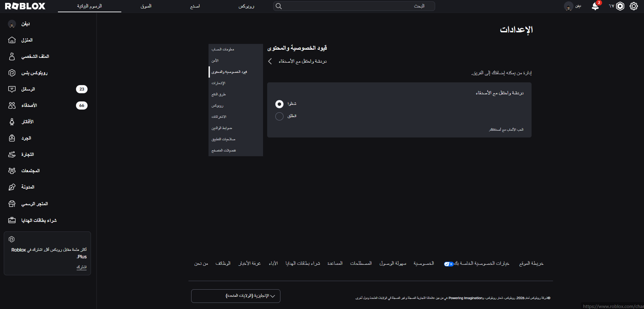Open the settings gear icon
The image size is (644, 309).
click(x=634, y=6)
